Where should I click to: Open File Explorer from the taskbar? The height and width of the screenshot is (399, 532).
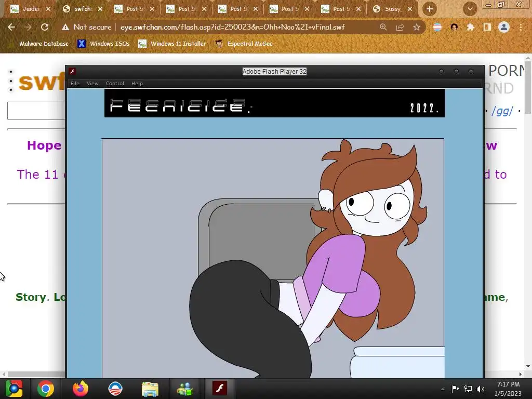coord(150,389)
